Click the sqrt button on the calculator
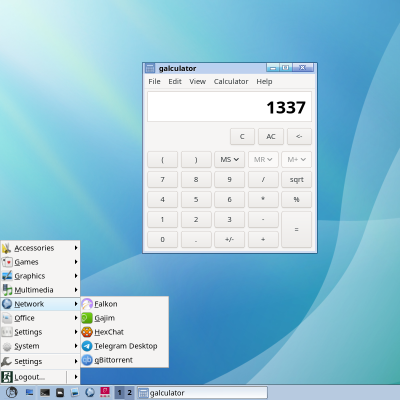400x400 pixels. pos(296,179)
